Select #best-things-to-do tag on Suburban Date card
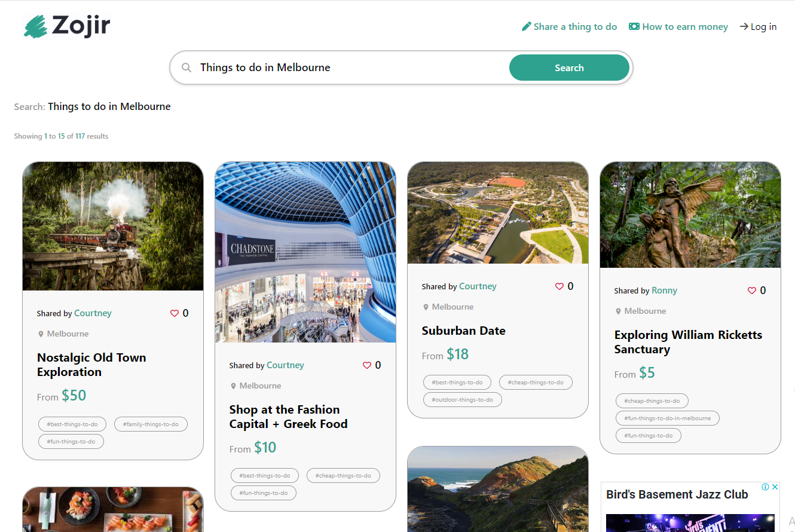Screen dimensions: 795x532 pyautogui.click(x=457, y=383)
